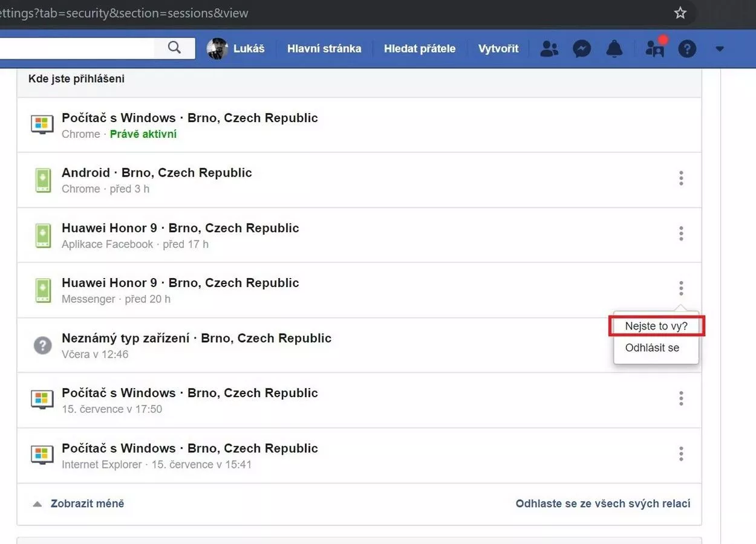The width and height of the screenshot is (756, 544).
Task: Click the search magnifier icon
Action: pos(174,48)
